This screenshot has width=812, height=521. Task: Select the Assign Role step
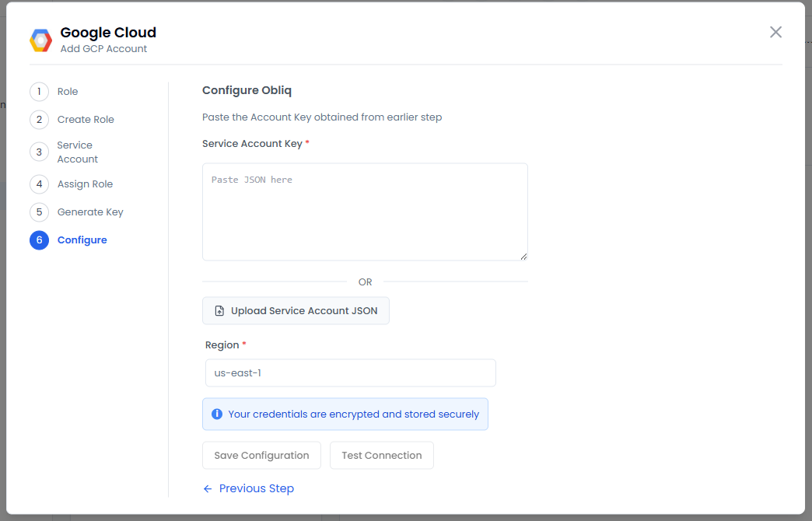85,184
